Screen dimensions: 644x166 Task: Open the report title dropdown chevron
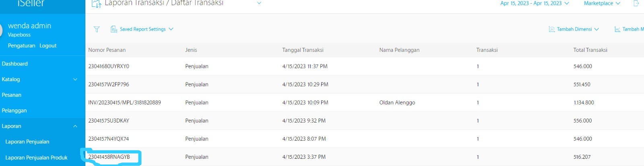tap(259, 3)
